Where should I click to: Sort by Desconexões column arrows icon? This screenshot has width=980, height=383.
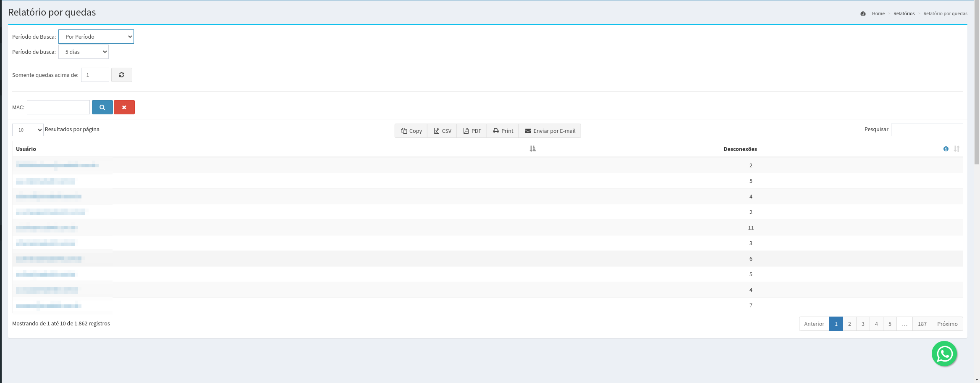point(956,149)
